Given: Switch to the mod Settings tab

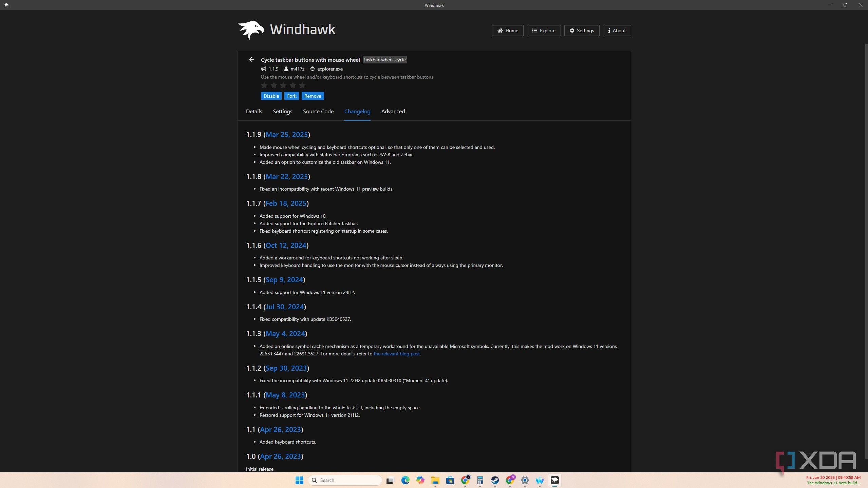Looking at the screenshot, I should pos(282,111).
